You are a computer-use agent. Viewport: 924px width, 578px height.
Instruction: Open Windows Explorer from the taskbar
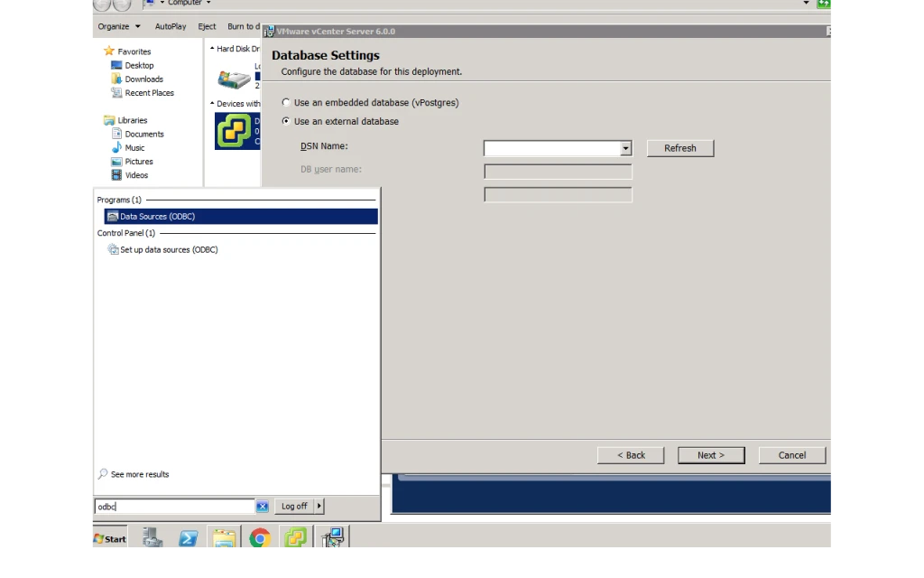tap(224, 538)
